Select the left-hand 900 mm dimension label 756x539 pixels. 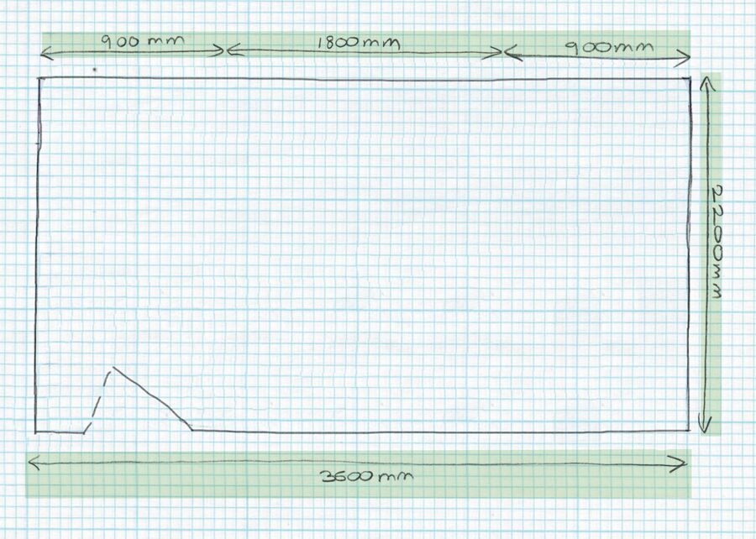click(142, 40)
